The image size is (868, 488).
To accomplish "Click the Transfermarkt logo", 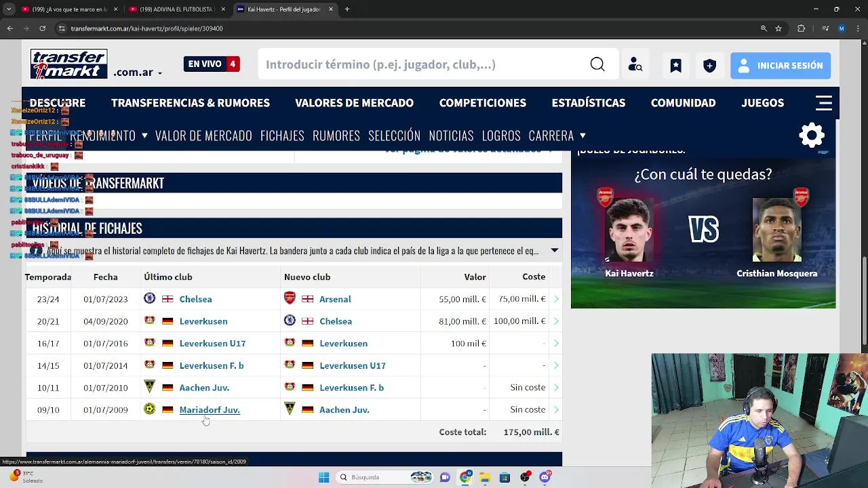I will (68, 64).
